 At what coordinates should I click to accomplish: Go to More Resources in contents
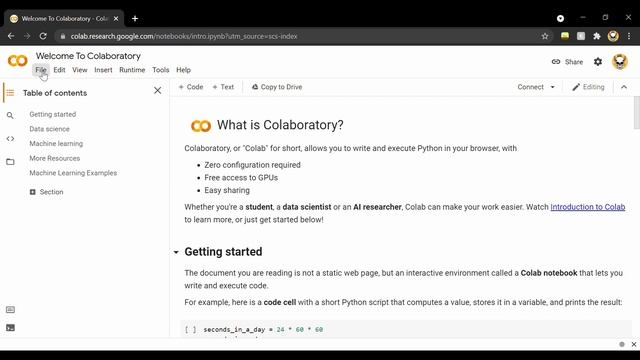click(55, 158)
